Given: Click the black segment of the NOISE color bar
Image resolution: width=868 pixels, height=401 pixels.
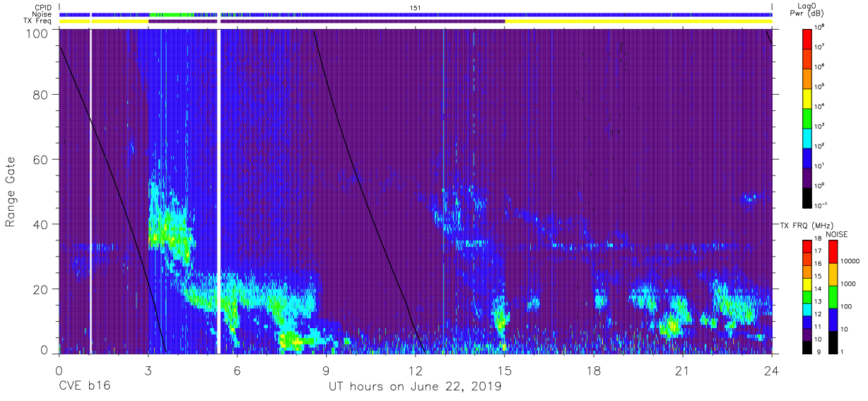Looking at the screenshot, I should pyautogui.click(x=832, y=341).
